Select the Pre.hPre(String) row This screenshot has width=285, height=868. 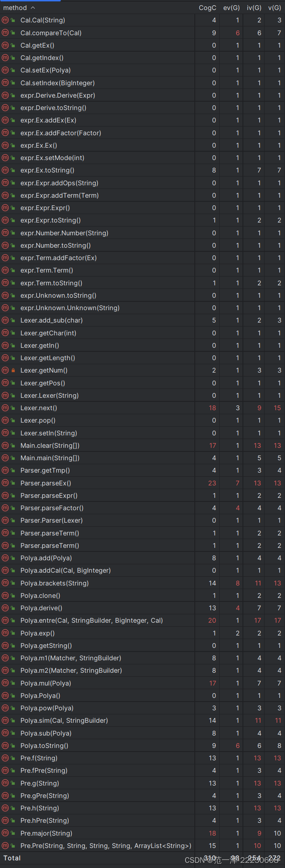[142, 820]
